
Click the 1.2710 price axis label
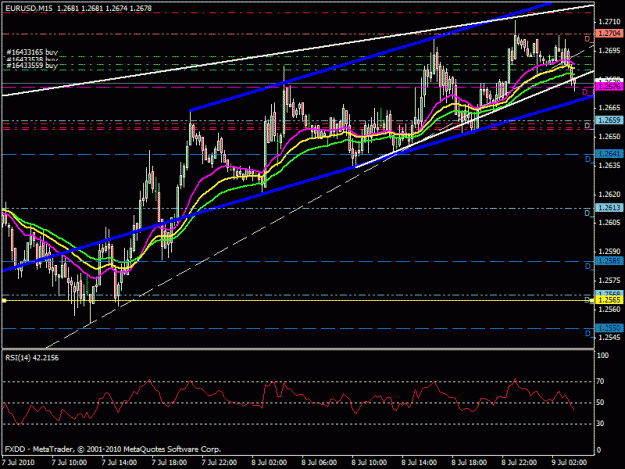coord(609,22)
